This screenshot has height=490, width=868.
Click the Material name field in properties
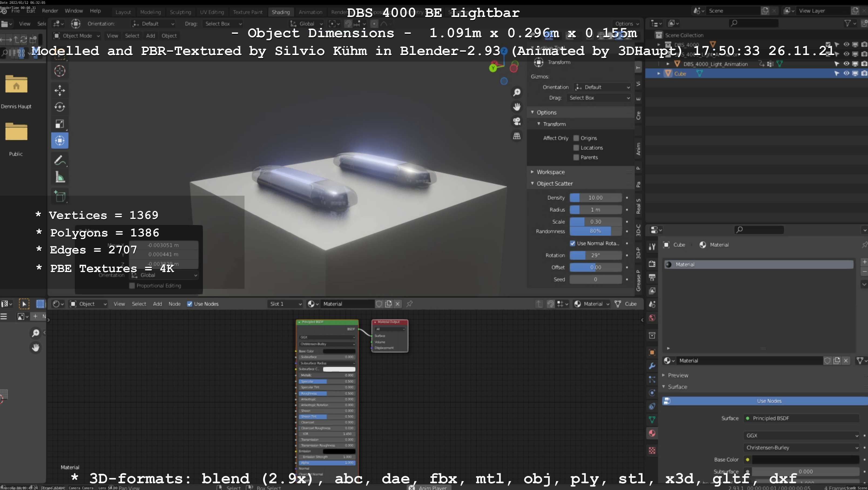(x=749, y=361)
